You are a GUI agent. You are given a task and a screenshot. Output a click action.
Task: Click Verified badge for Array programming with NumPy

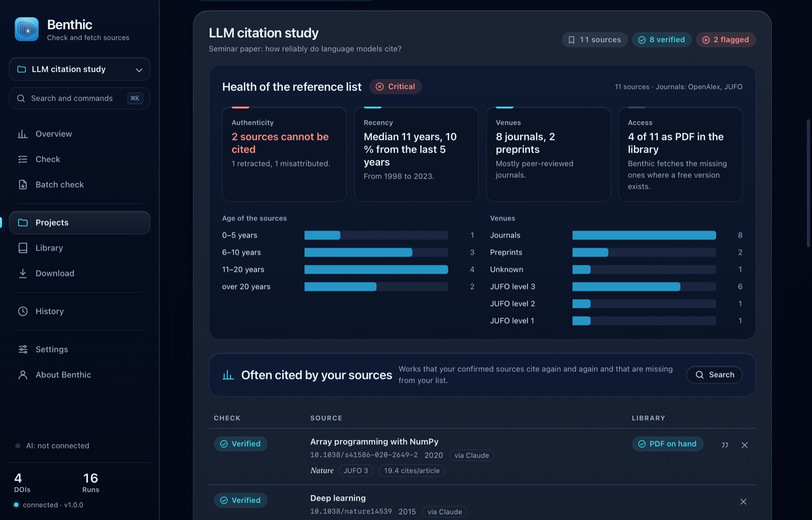point(240,444)
